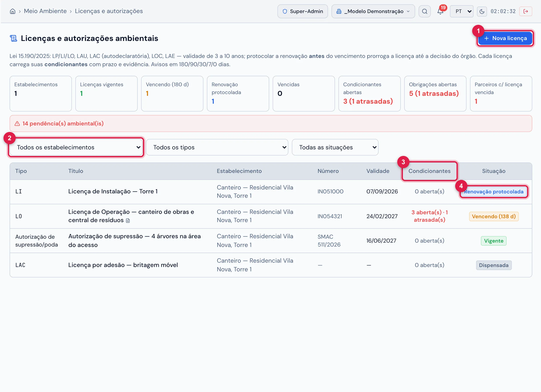Click the scroll icon beside the page heading
Viewport: 541px width, 392px height.
click(13, 38)
